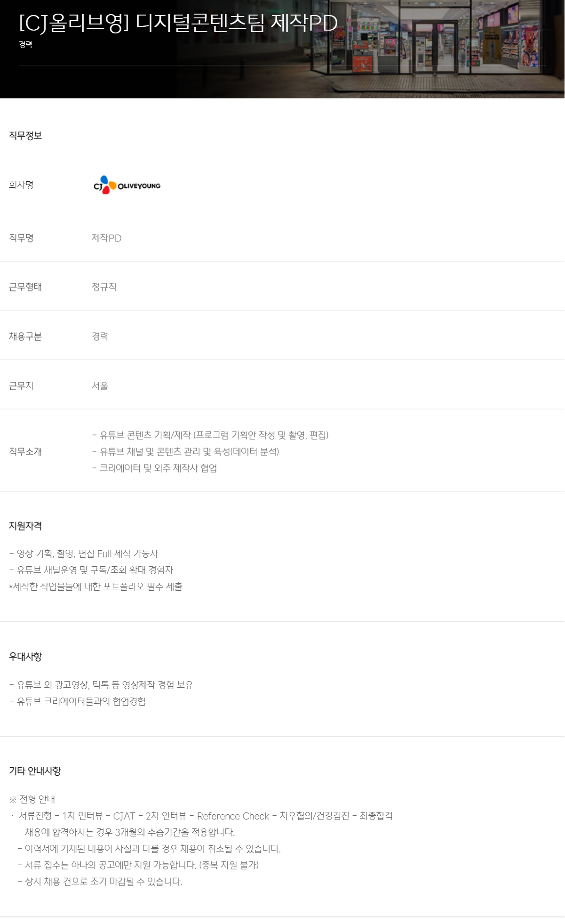Click the portfolio submission notice '포트폴리오 필수 제출'
Screen dimensions: 565x924
click(96, 587)
